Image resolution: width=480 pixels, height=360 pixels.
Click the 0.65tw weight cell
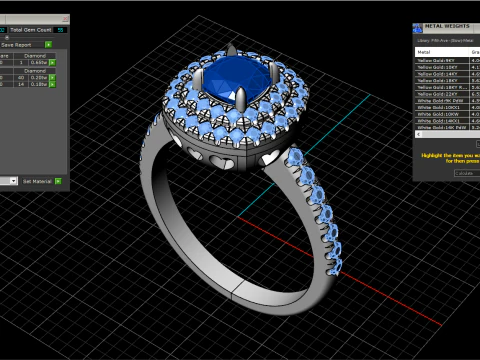[39, 63]
